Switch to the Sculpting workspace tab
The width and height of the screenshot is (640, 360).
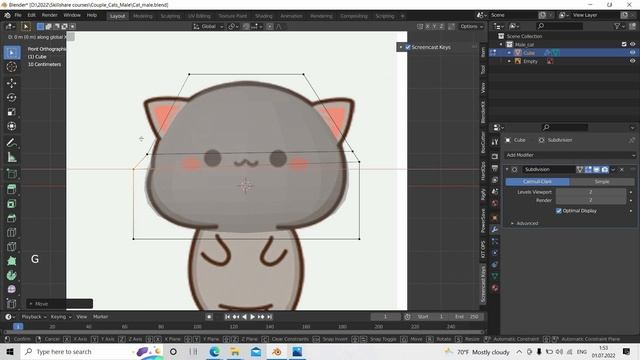click(x=170, y=16)
